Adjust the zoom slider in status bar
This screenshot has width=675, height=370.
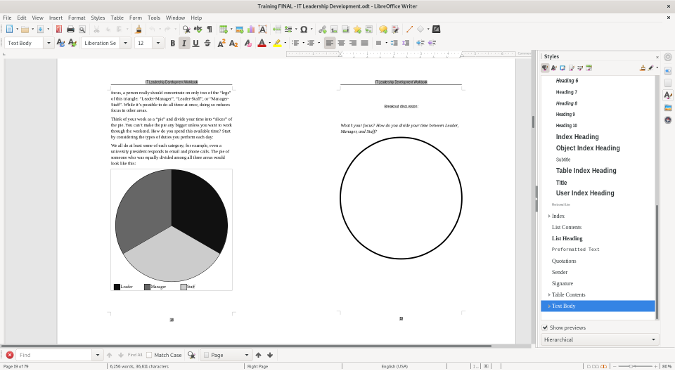[x=635, y=366]
